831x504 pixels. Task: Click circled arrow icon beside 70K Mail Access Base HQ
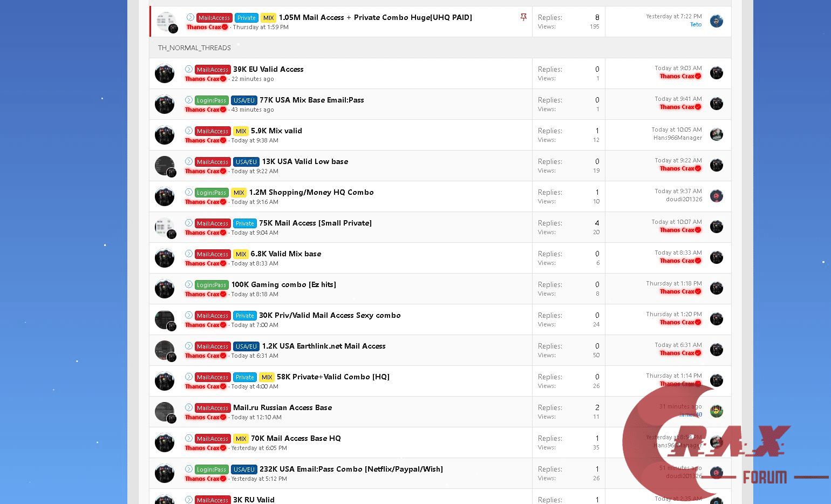tap(189, 438)
